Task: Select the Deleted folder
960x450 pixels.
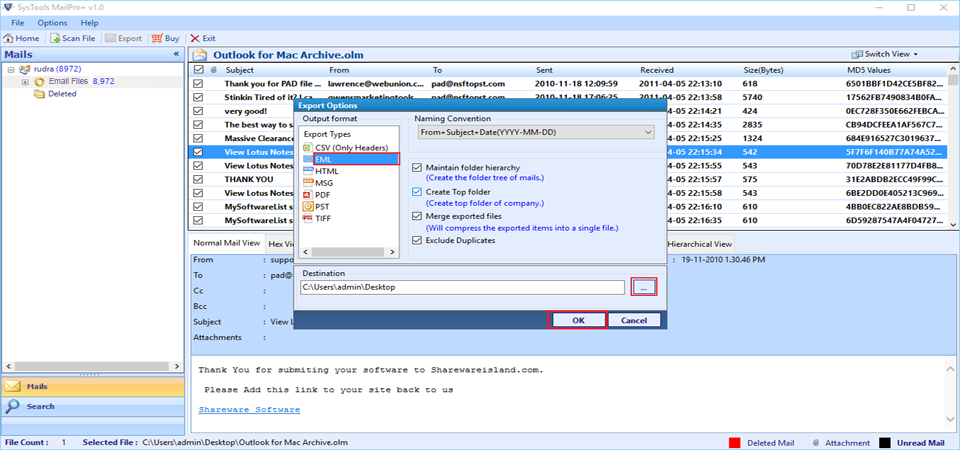Action: click(x=55, y=94)
